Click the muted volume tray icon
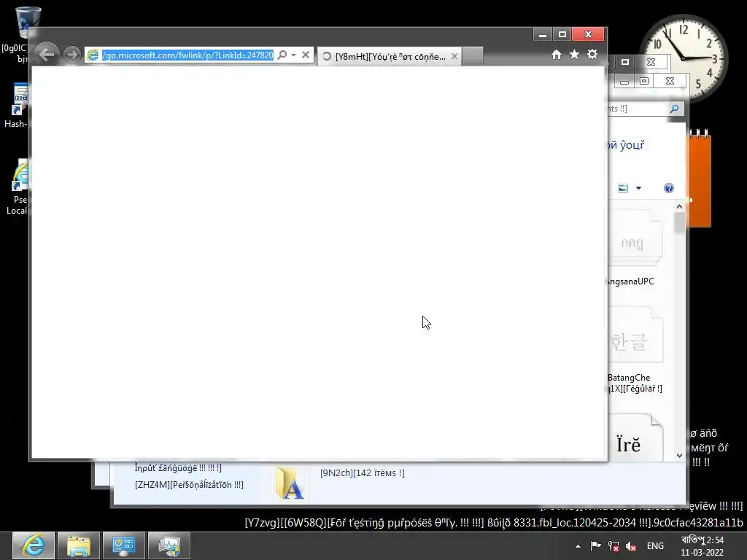This screenshot has width=747, height=560. pos(631,546)
